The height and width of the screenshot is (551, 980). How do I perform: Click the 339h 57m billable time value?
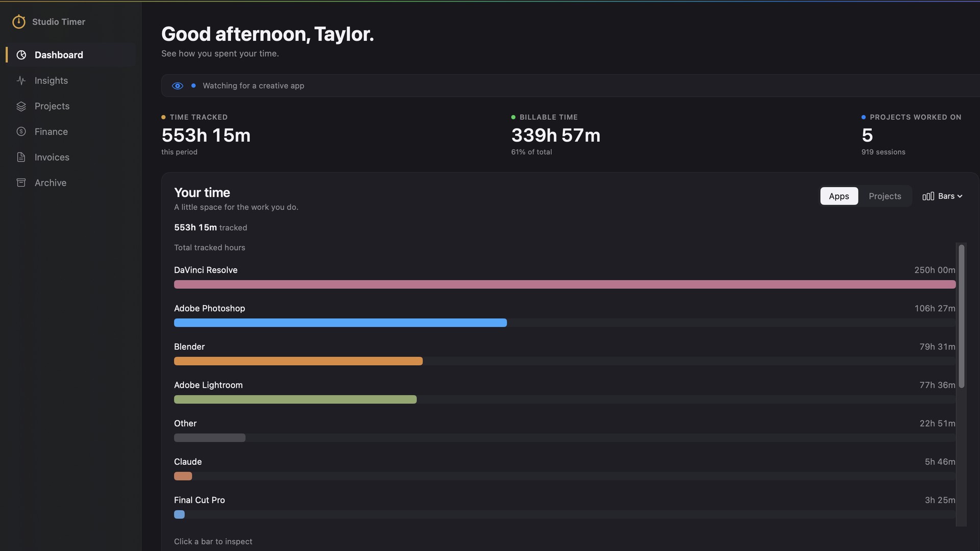[x=556, y=135]
